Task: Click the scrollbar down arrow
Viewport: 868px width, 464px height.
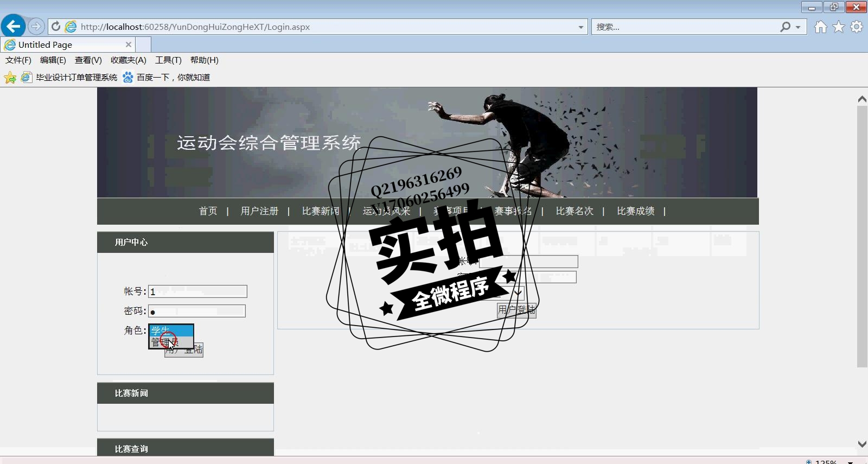Action: (x=862, y=444)
